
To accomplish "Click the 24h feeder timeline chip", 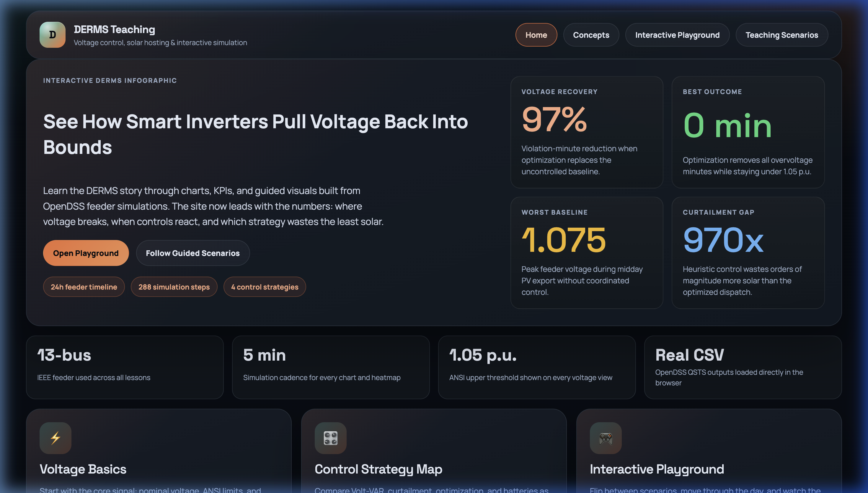I will (x=84, y=287).
